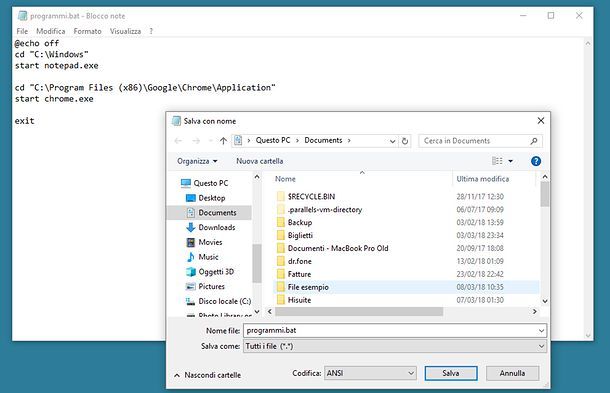Refresh the Documents folder listing
The image size is (610, 393).
point(405,141)
